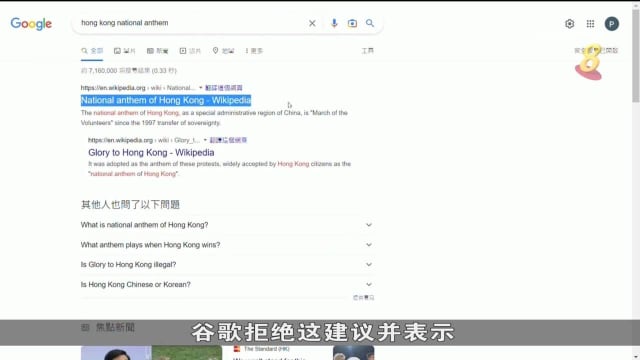This screenshot has width=640, height=360.
Task: Clear the search box with X
Action: [x=312, y=23]
